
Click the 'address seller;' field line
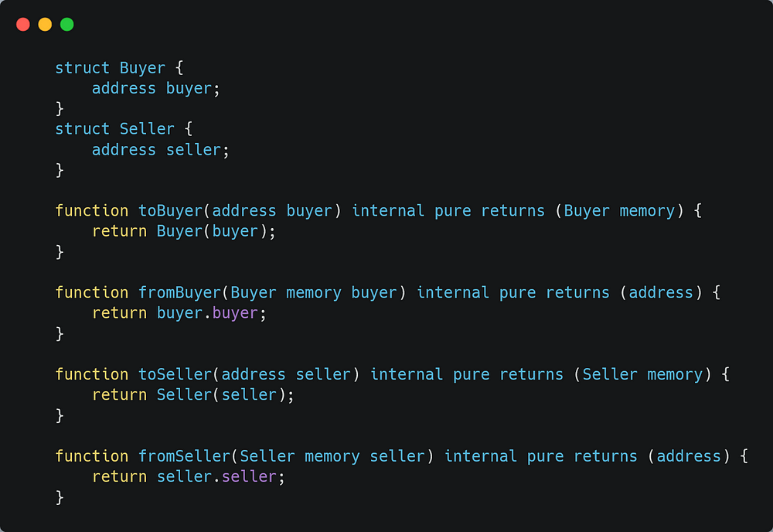click(161, 150)
